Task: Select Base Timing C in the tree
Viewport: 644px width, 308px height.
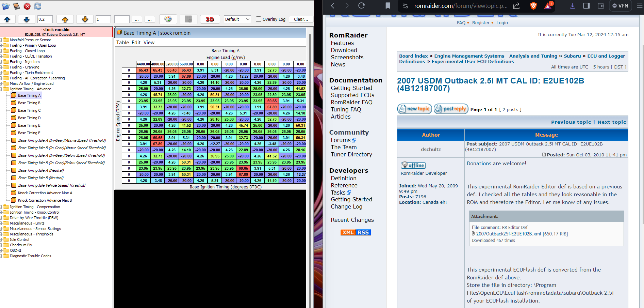Action: click(x=29, y=110)
